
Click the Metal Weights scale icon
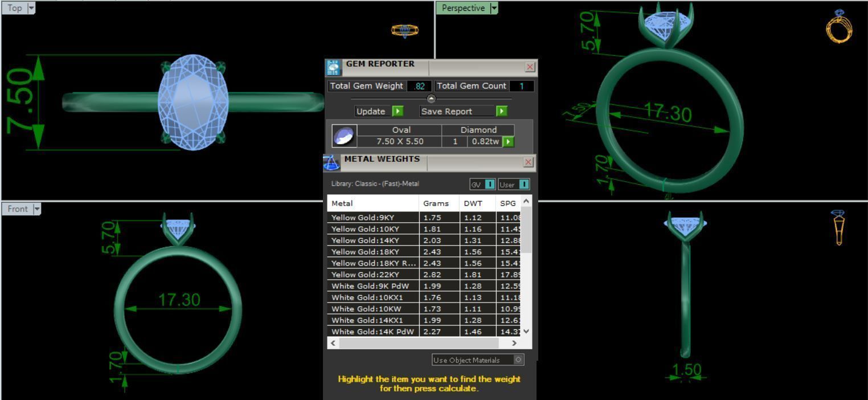pos(332,162)
